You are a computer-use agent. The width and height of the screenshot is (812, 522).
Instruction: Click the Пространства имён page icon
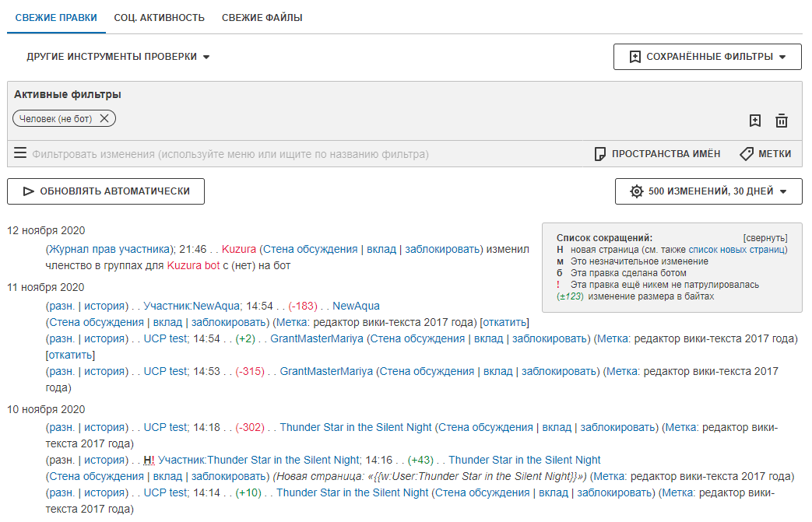[x=599, y=154]
